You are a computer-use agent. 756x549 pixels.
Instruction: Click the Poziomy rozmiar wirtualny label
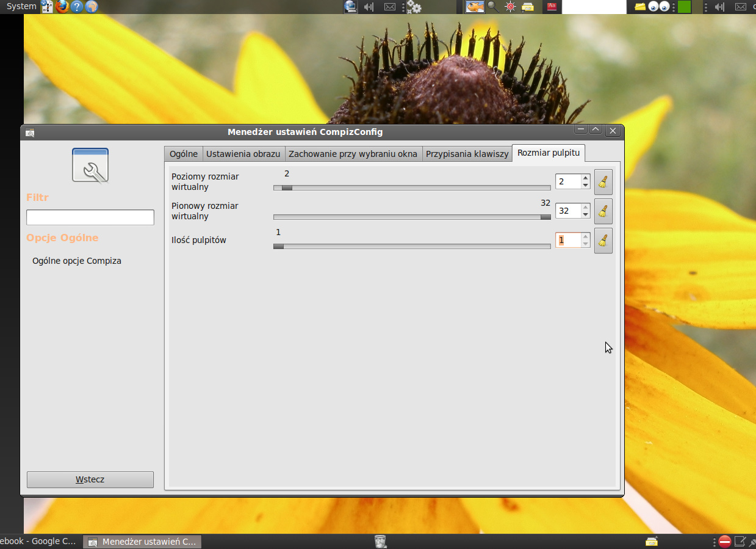point(205,181)
